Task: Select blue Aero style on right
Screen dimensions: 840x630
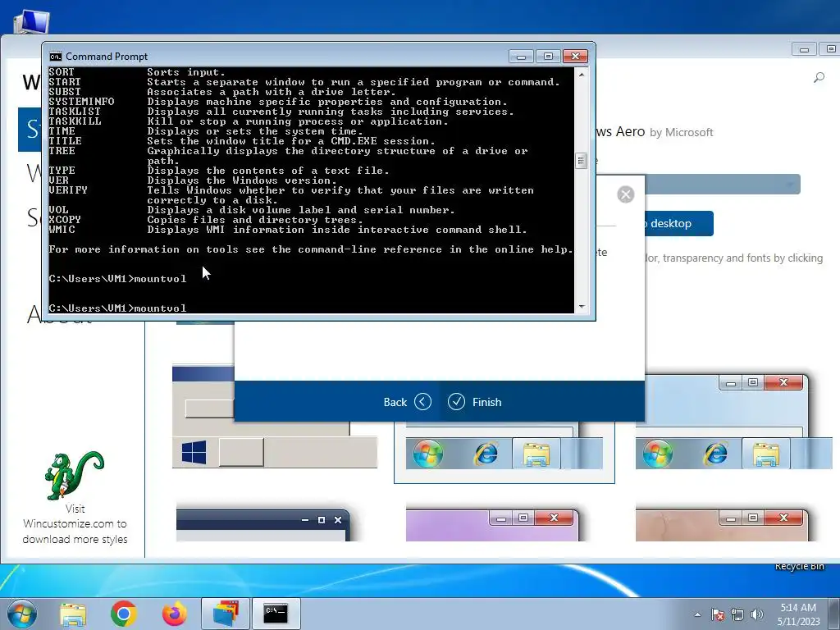Action: click(734, 422)
